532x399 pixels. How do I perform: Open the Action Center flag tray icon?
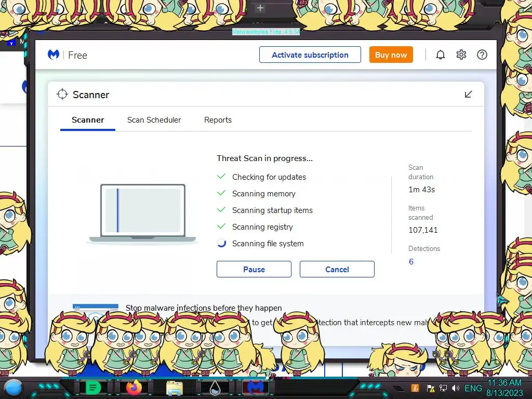tap(431, 388)
